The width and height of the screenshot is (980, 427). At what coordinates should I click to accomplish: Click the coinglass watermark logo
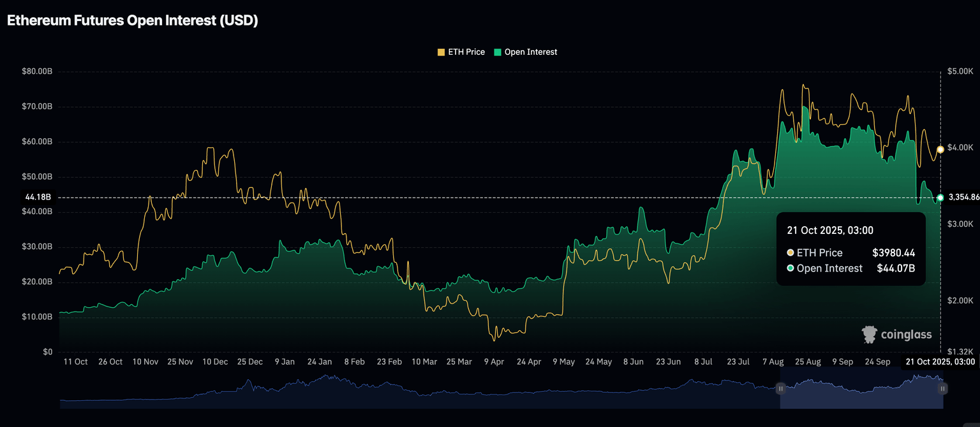[896, 335]
